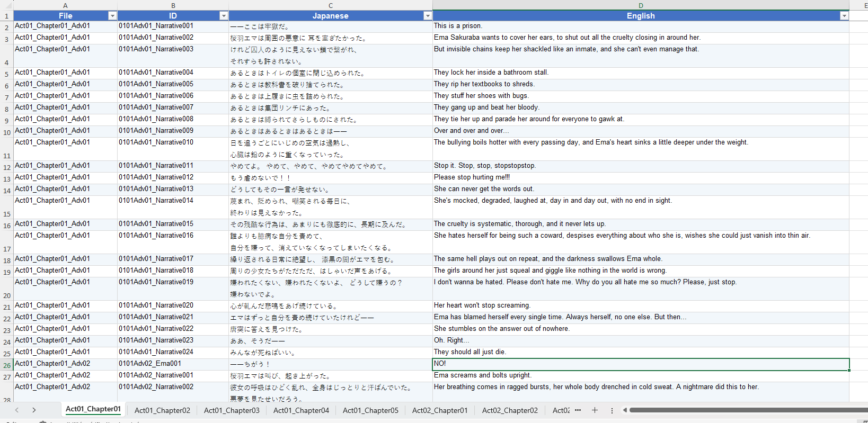The width and height of the screenshot is (868, 423).
Task: Add a new sheet with the plus button
Action: point(595,410)
